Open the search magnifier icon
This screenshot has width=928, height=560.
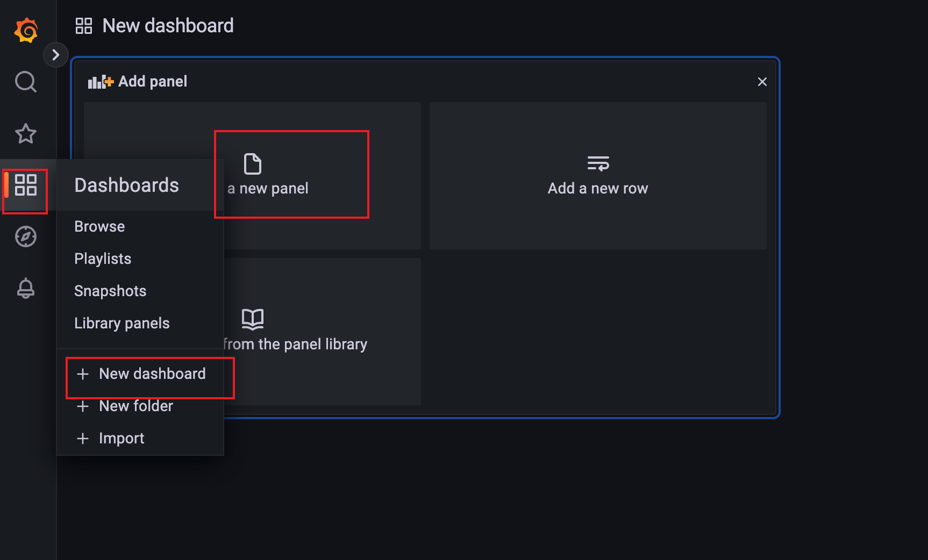[26, 82]
